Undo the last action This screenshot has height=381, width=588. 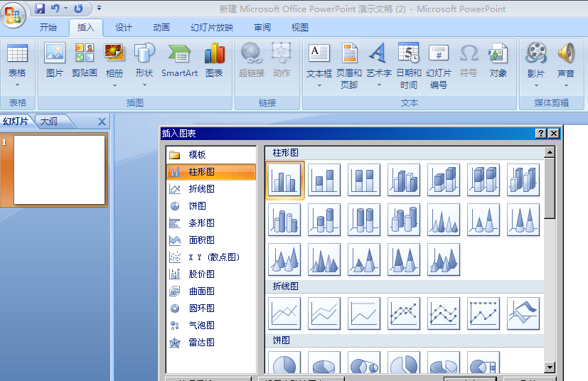[55, 9]
